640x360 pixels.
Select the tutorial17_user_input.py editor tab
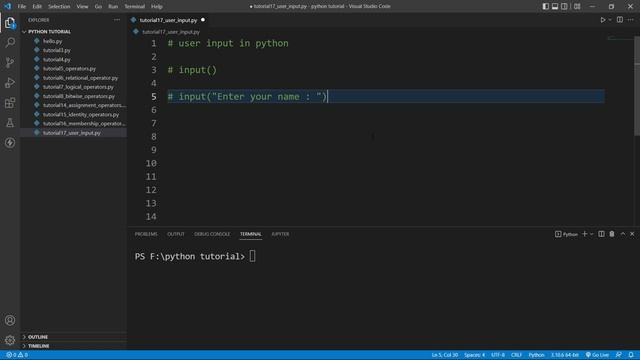point(169,20)
